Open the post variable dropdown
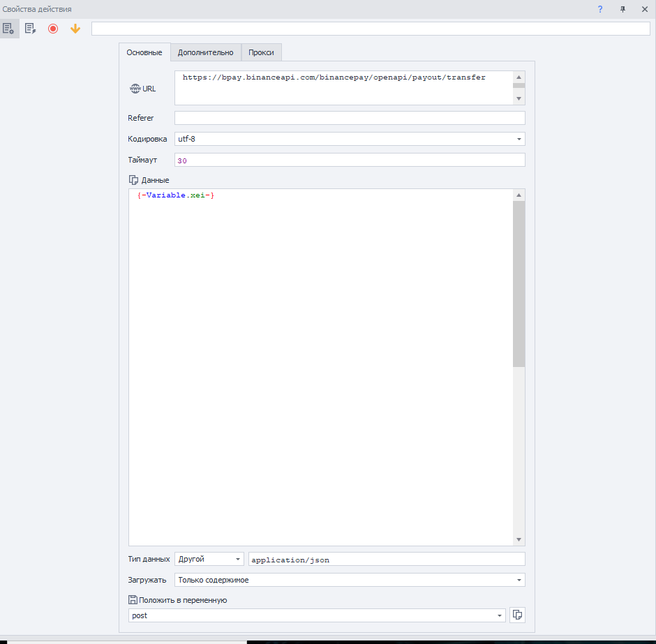Image resolution: width=656 pixels, height=644 pixels. [499, 615]
